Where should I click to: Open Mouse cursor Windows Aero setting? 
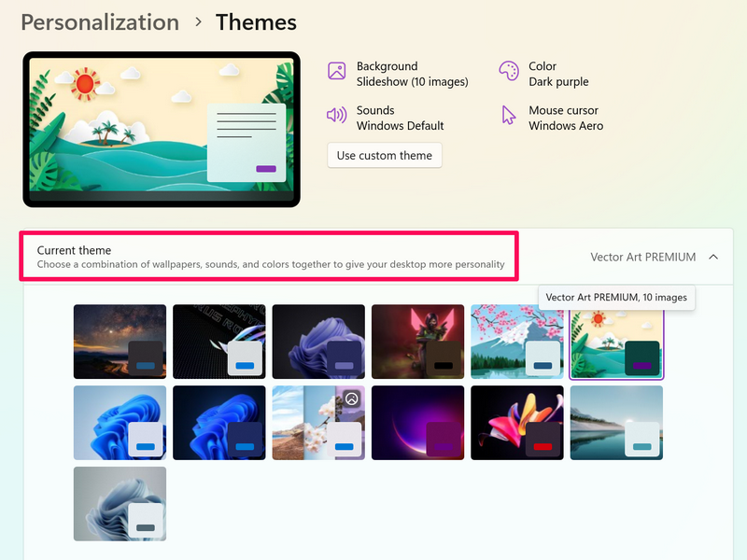pos(566,119)
